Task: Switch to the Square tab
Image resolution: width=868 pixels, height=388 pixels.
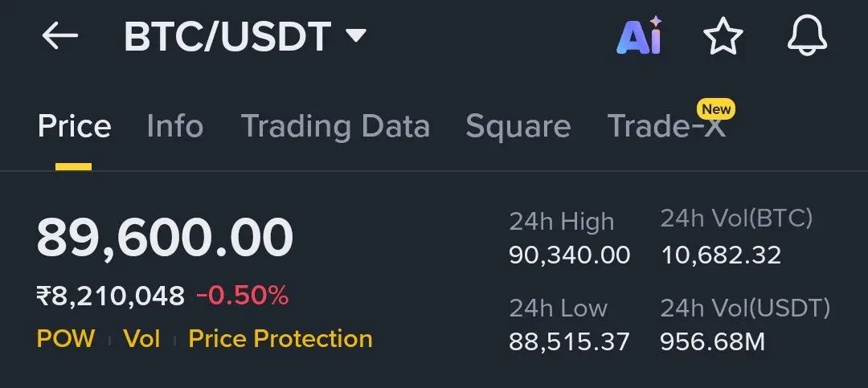Action: [518, 127]
